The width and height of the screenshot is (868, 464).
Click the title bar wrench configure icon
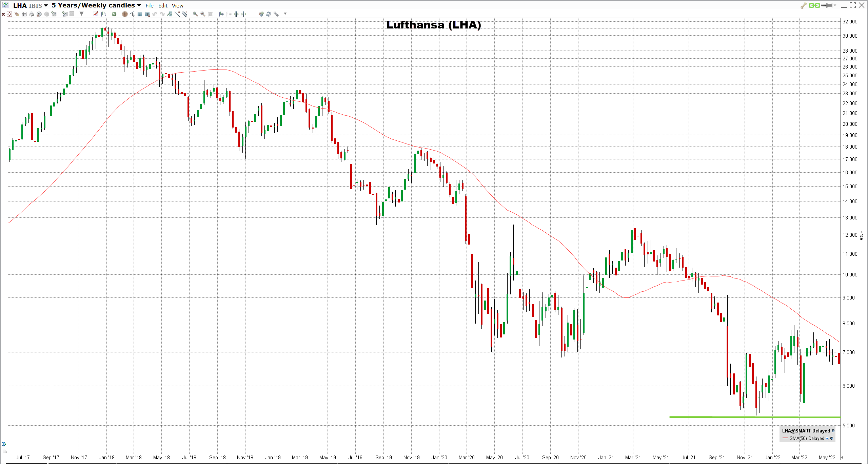804,5
